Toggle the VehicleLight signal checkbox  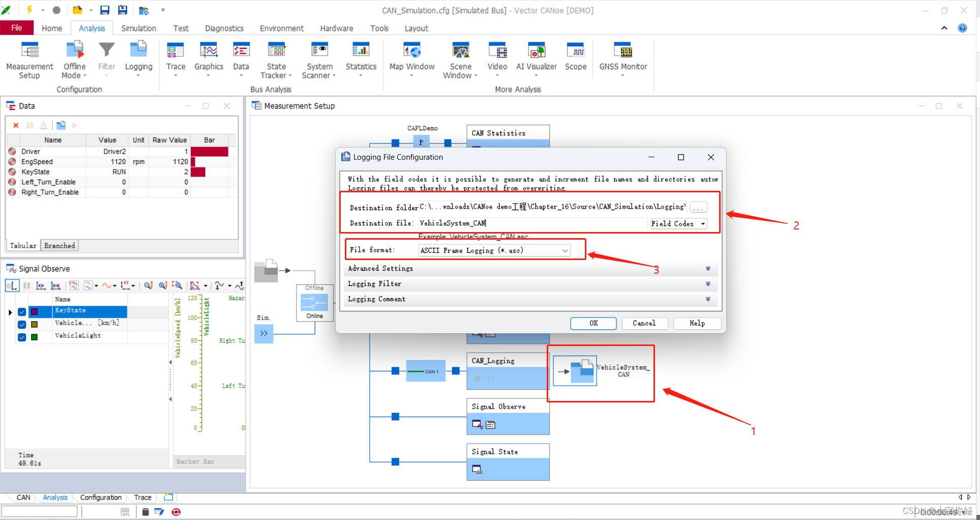(x=22, y=337)
